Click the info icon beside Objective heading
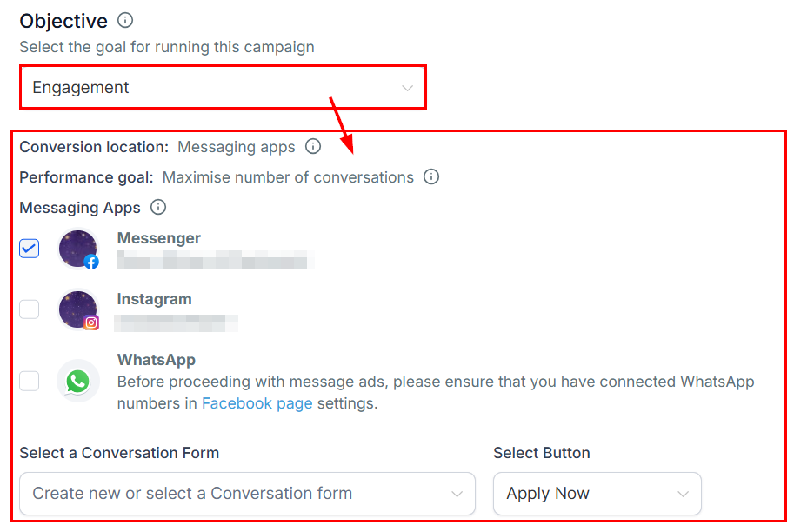Image resolution: width=794 pixels, height=532 pixels. [125, 20]
